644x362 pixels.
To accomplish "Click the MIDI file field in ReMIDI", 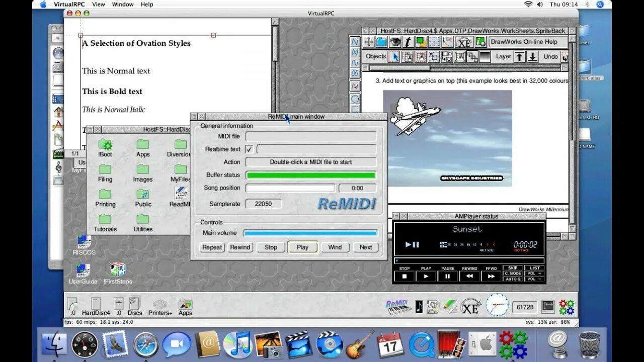I will click(x=311, y=136).
